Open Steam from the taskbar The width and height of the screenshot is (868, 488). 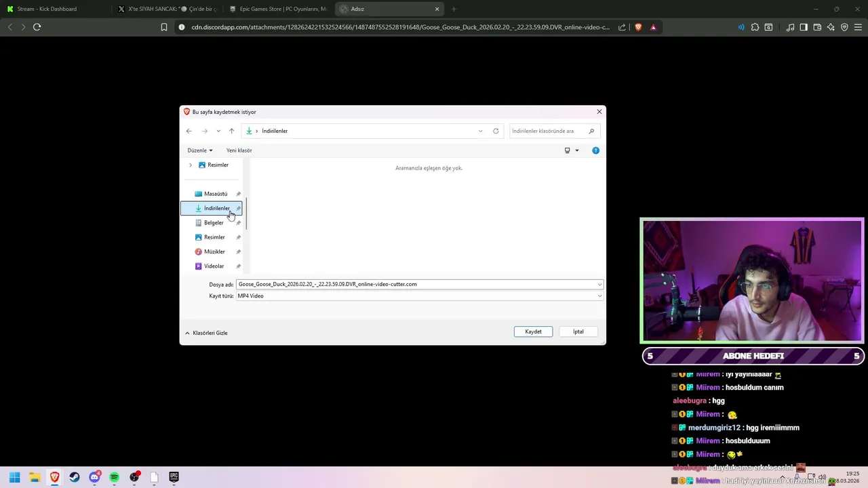[75, 477]
